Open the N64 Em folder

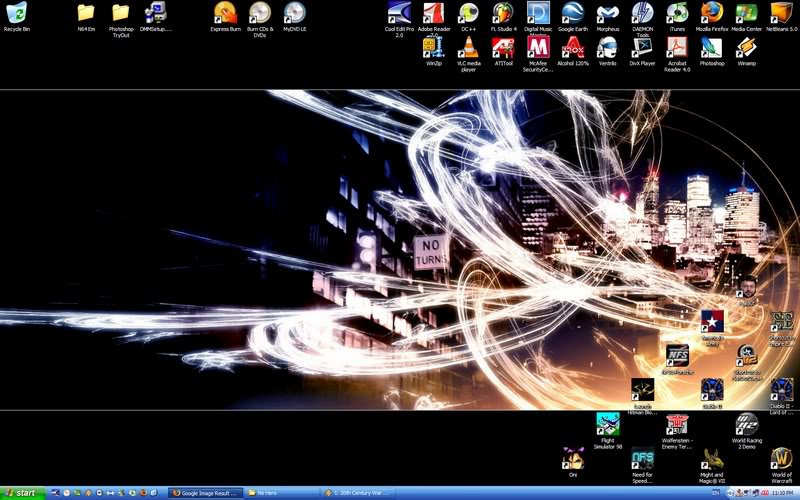86,17
